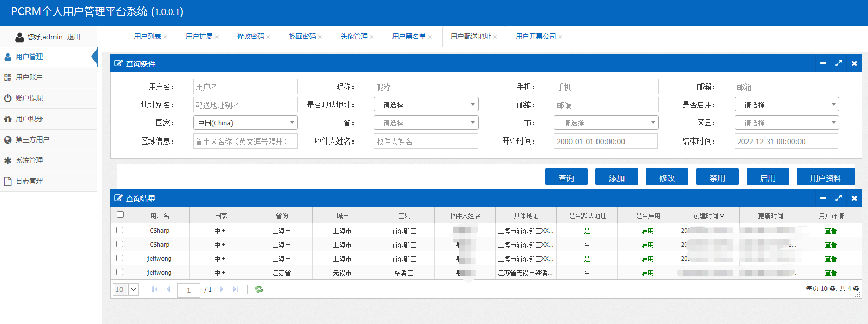The image size is (868, 324).
Task: Check the first CSharp row checkbox
Action: coord(120,230)
